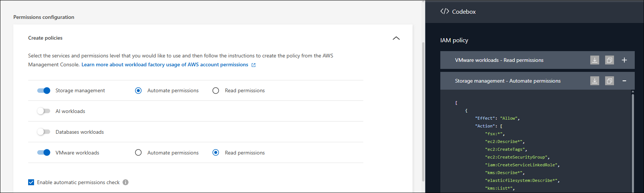The height and width of the screenshot is (193, 644).
Task: Enable the Databases workloads toggle
Action: point(44,132)
